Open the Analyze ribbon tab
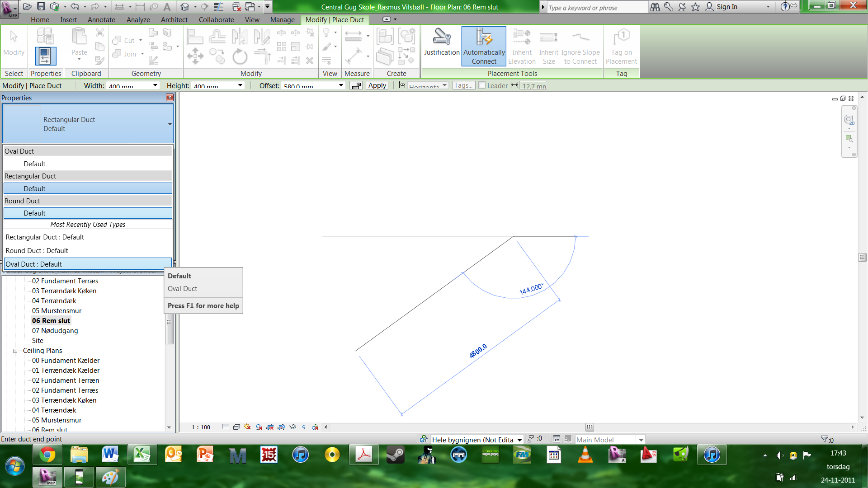Image resolution: width=868 pixels, height=488 pixels. [x=138, y=20]
